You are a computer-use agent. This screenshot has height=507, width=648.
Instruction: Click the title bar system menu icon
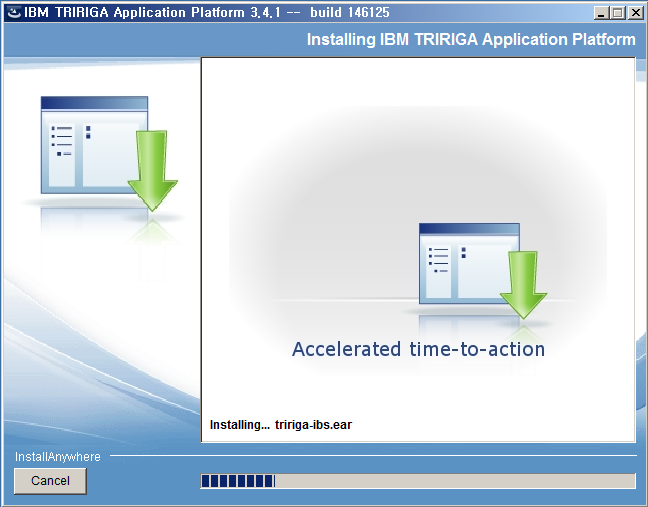click(x=14, y=12)
